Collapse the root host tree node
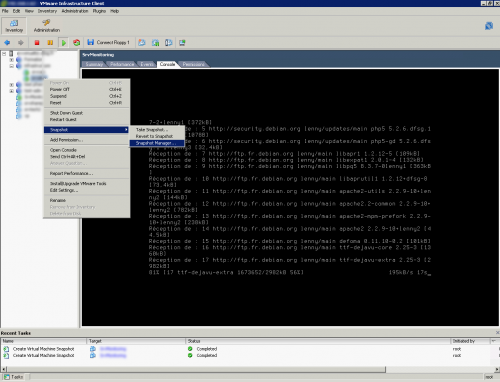 coord(4,53)
